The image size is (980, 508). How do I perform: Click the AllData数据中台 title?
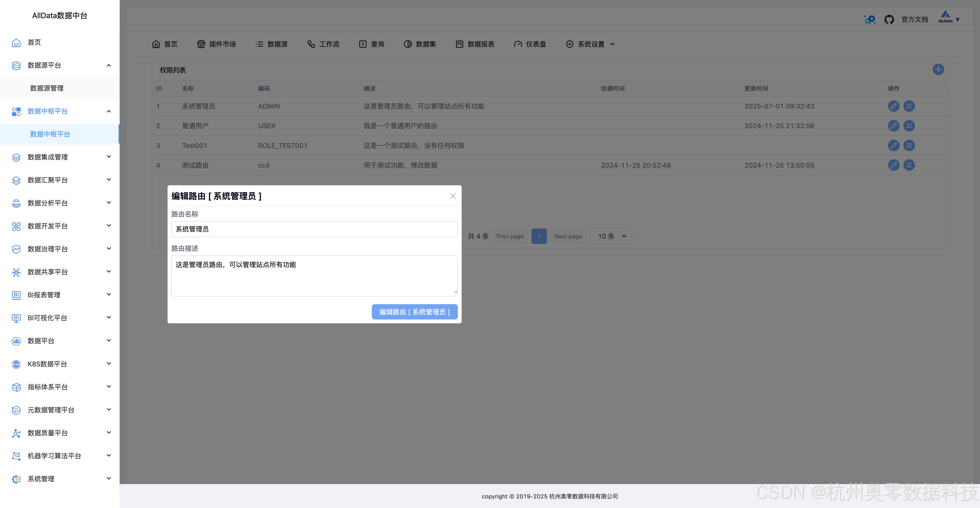click(x=60, y=16)
